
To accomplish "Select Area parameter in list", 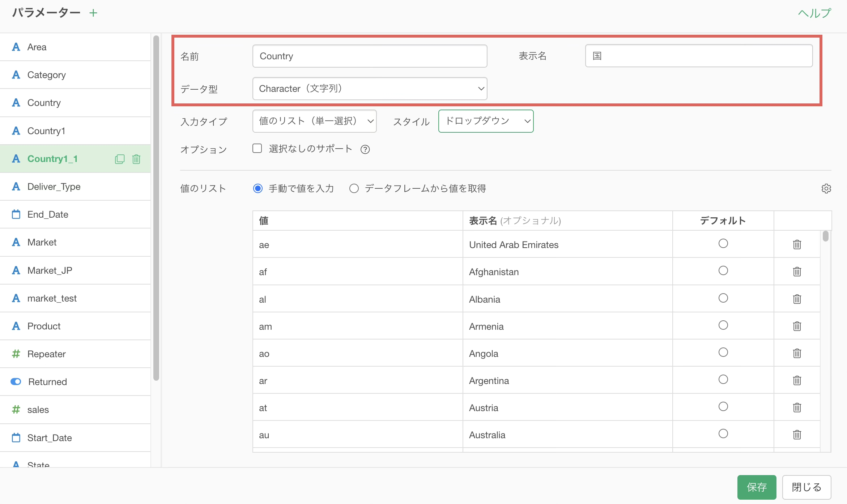I will coord(75,47).
